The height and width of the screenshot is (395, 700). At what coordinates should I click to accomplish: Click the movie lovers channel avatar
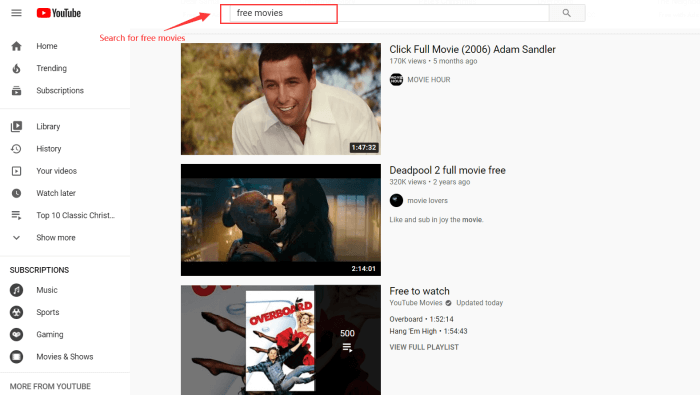click(396, 200)
